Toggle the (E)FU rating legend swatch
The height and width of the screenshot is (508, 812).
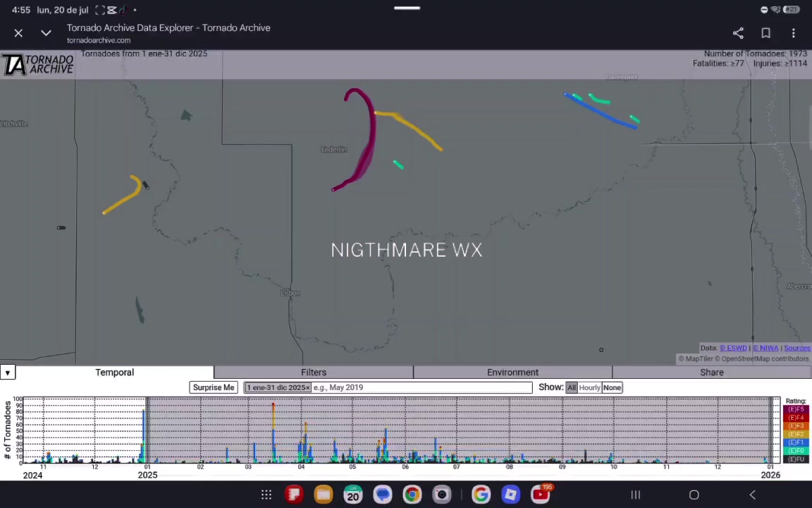[796, 459]
